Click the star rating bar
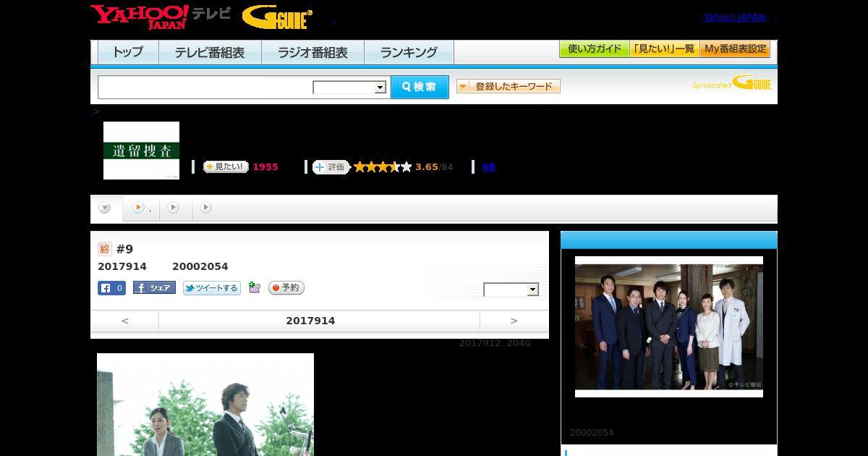868x456 pixels. coord(383,166)
